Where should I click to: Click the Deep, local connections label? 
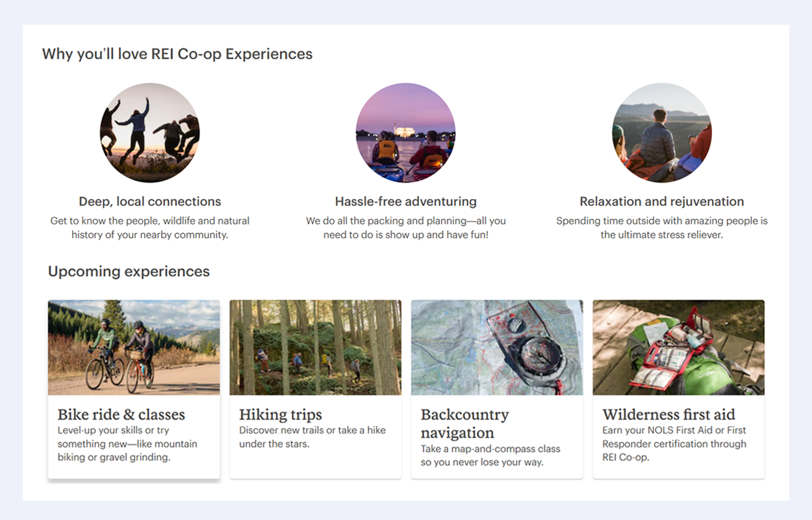149,201
